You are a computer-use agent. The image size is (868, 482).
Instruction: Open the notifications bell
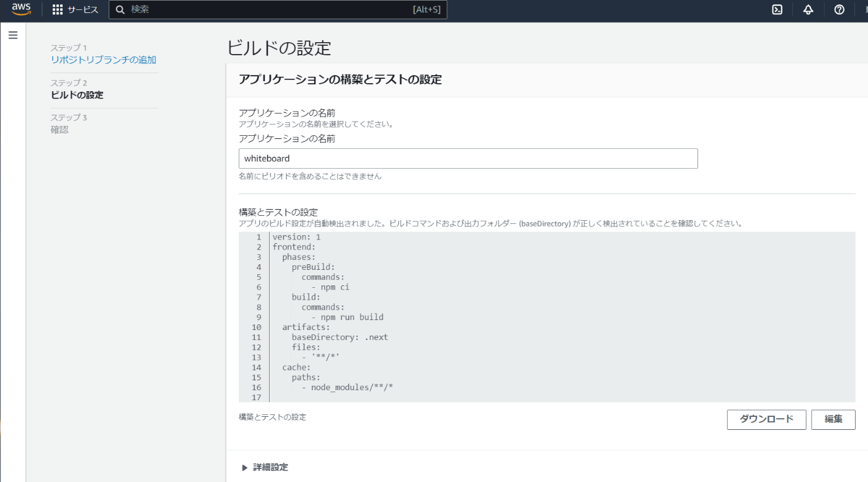[808, 9]
